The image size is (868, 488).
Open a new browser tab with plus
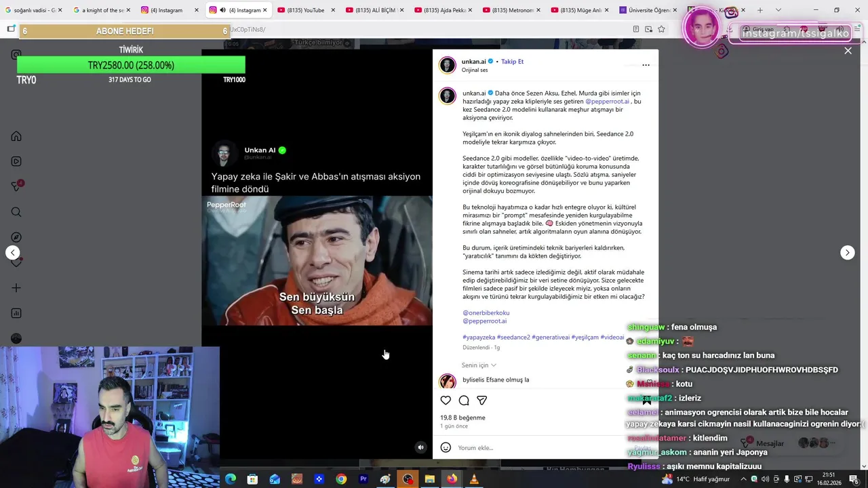759,10
